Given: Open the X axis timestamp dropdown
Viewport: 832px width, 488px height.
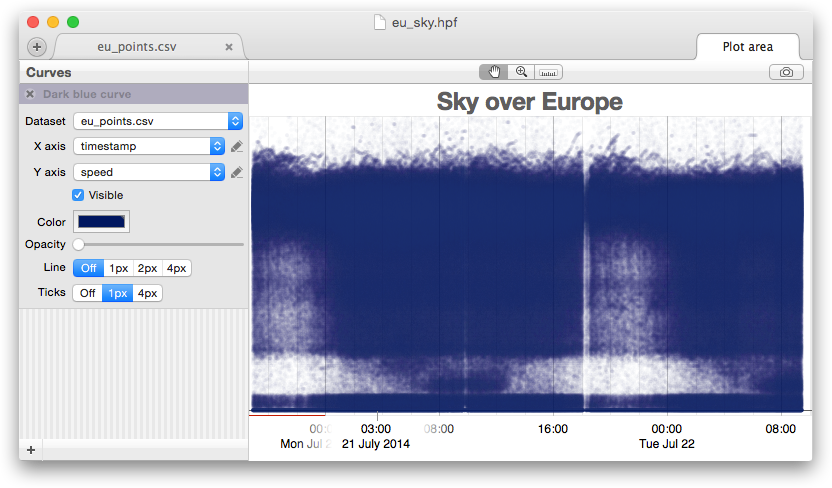Looking at the screenshot, I should (149, 146).
